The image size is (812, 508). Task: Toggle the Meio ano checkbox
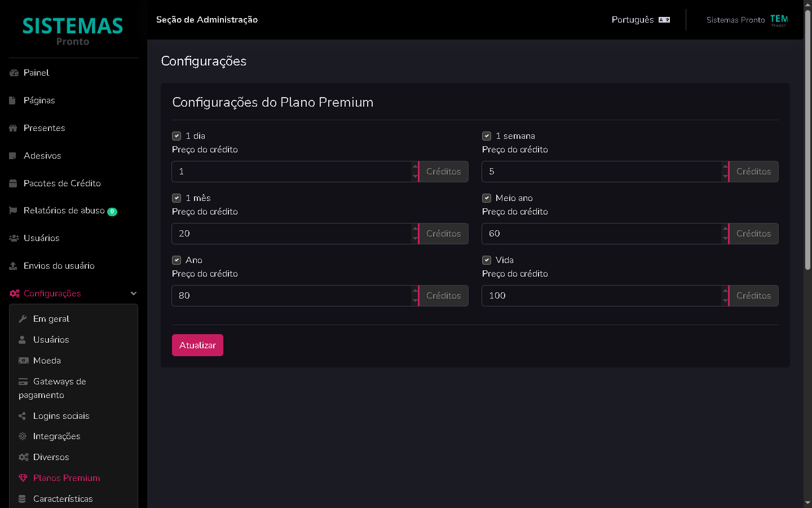[x=487, y=198]
